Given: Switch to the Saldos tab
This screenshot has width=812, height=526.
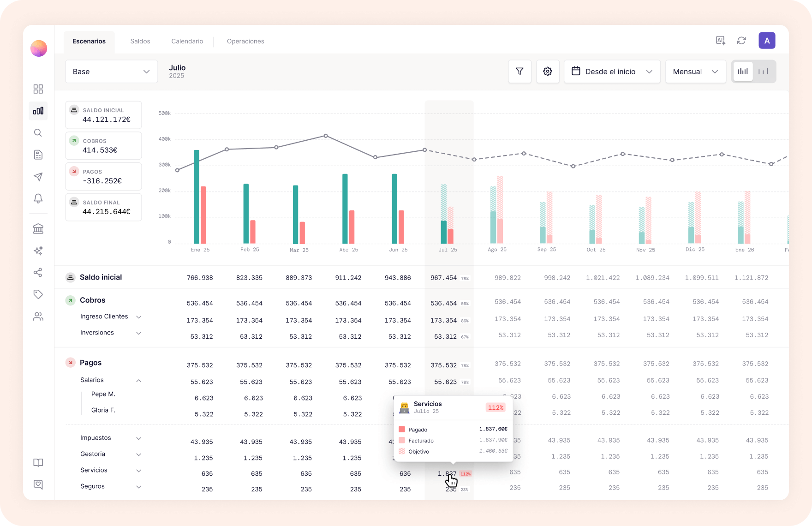Looking at the screenshot, I should pyautogui.click(x=140, y=41).
